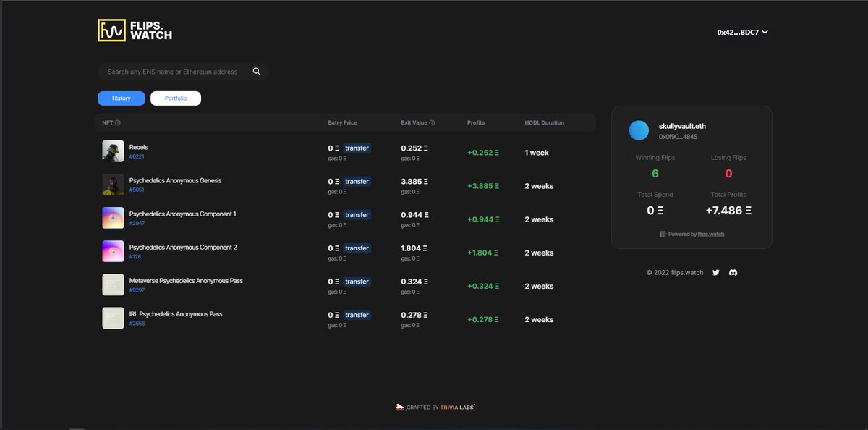Click the Powered by flips.watch link

[692, 235]
